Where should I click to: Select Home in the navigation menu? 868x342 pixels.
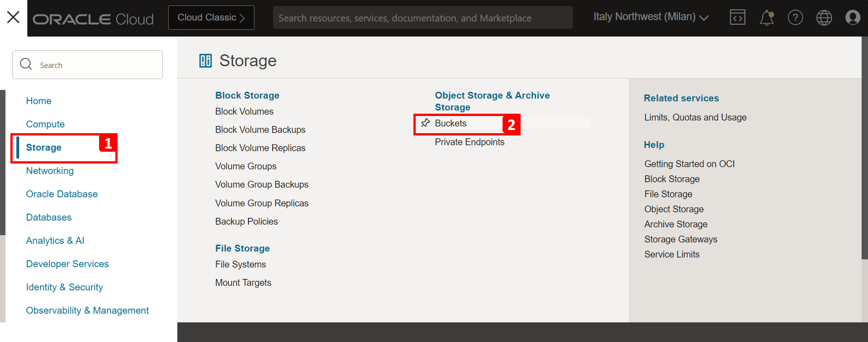point(38,101)
